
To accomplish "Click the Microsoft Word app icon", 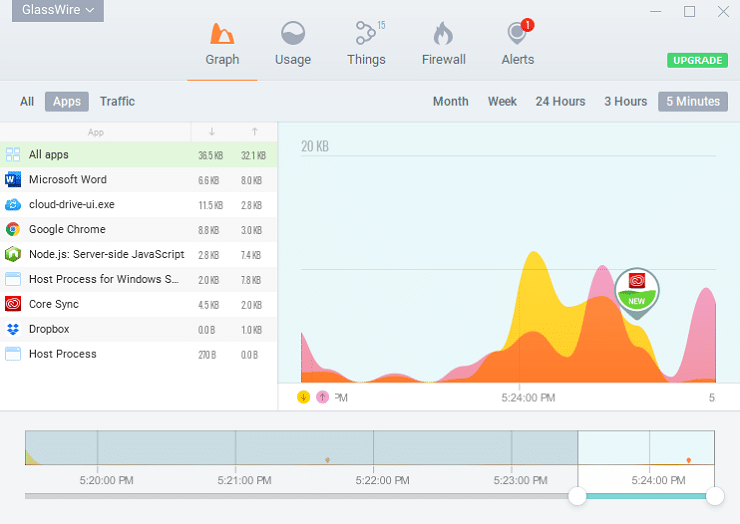I will 13,179.
